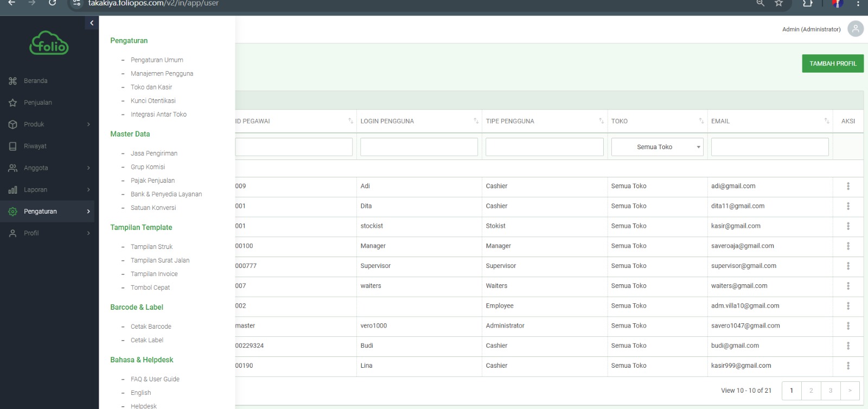Open the Semua Toko filter dropdown
Image resolution: width=868 pixels, height=409 pixels.
[657, 147]
